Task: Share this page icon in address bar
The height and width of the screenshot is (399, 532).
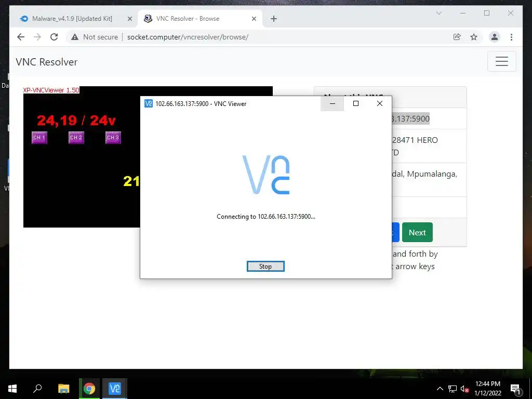Action: pyautogui.click(x=457, y=37)
